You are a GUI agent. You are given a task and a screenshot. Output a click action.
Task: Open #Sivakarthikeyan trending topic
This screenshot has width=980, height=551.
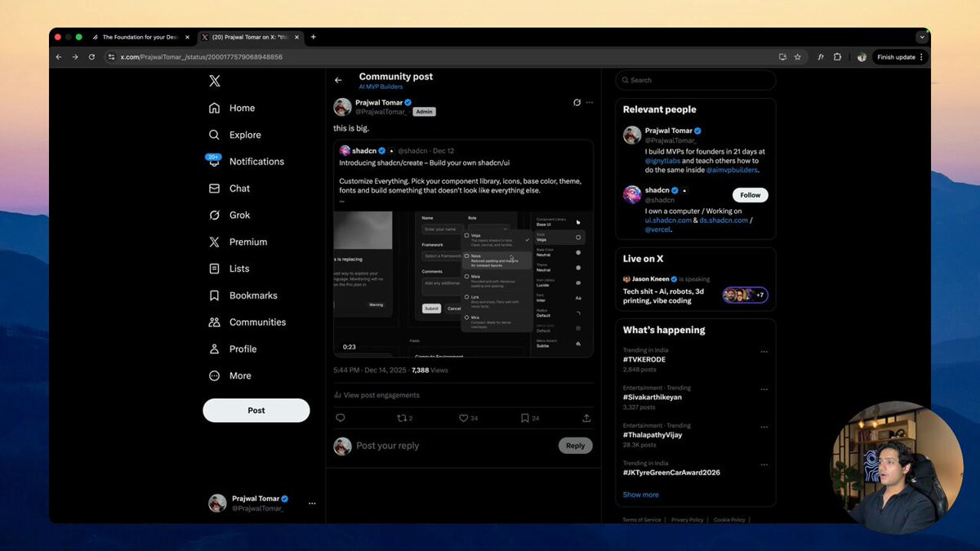(x=653, y=397)
